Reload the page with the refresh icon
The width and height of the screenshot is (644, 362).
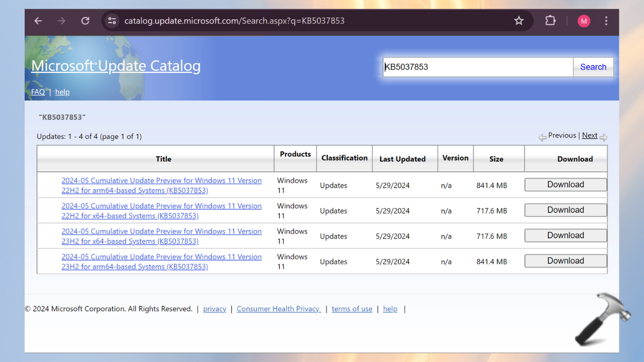click(x=85, y=21)
